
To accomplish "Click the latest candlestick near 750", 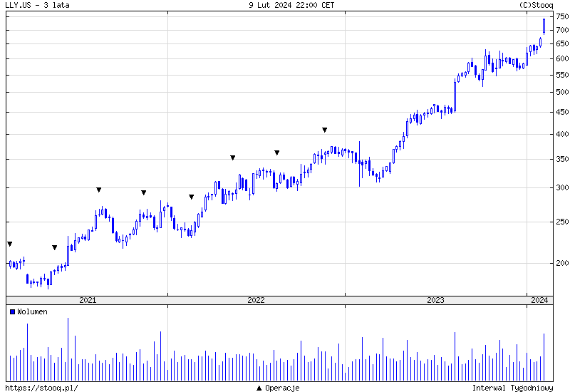I will point(544,26).
